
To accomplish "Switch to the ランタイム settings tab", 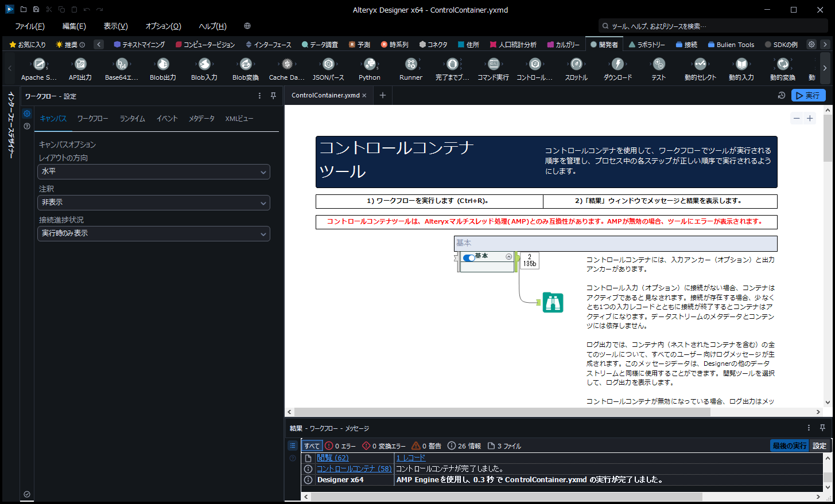I will 133,119.
